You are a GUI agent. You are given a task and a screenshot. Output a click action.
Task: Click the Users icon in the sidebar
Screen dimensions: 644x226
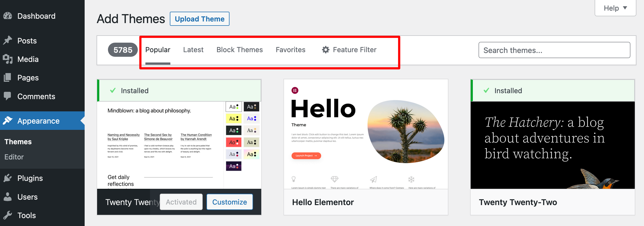tap(8, 197)
